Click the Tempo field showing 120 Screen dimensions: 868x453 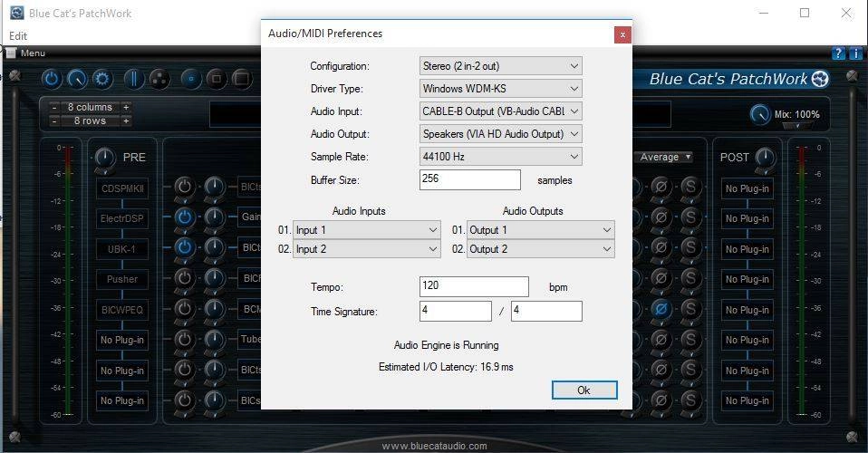pyautogui.click(x=474, y=286)
